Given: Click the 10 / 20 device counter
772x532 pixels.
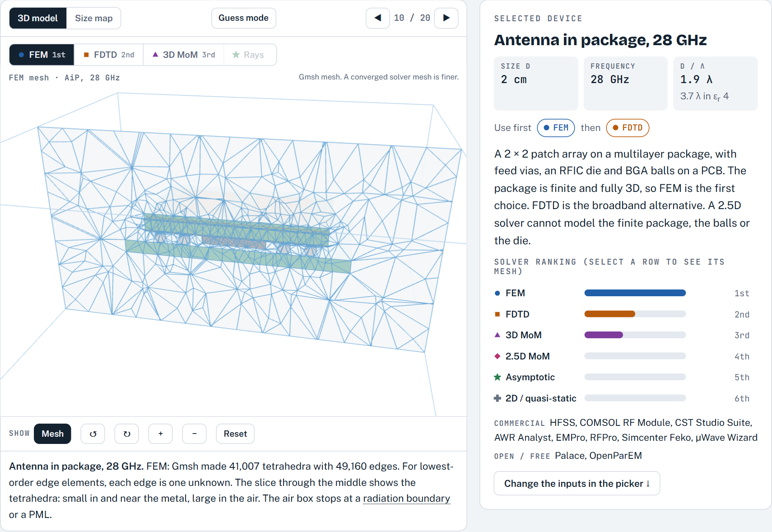Looking at the screenshot, I should (412, 18).
